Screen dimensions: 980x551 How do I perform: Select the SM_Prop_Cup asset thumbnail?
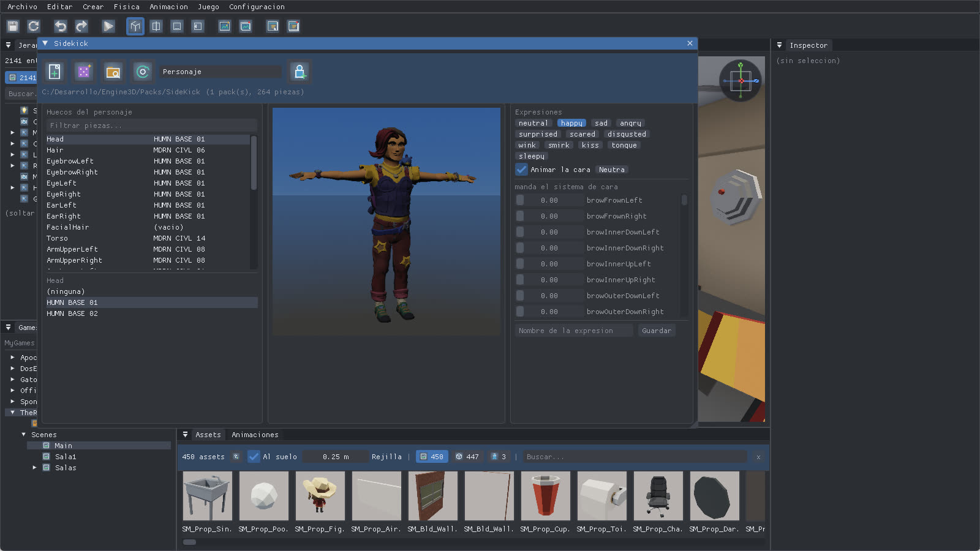(x=545, y=496)
